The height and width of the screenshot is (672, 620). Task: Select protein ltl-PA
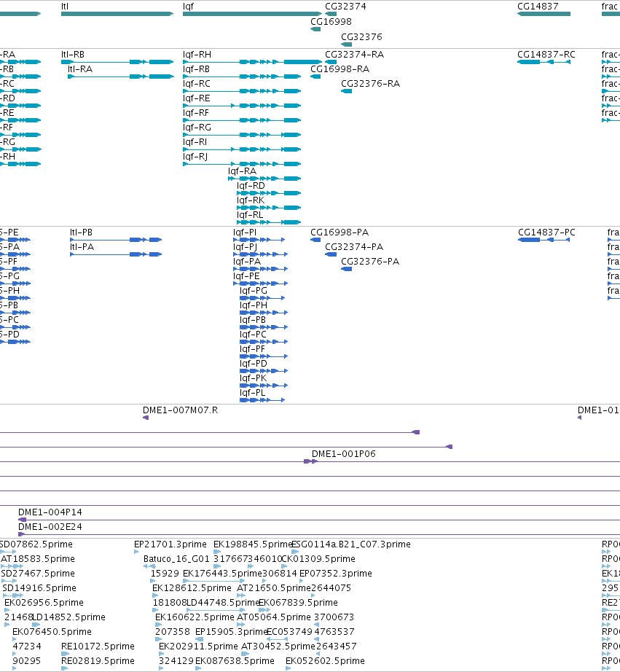[x=116, y=254]
